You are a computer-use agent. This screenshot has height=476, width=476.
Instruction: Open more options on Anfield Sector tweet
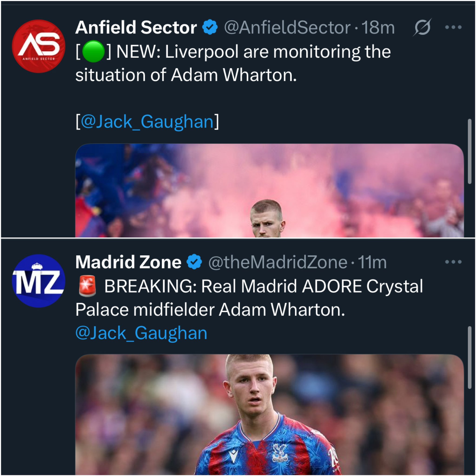(x=453, y=27)
